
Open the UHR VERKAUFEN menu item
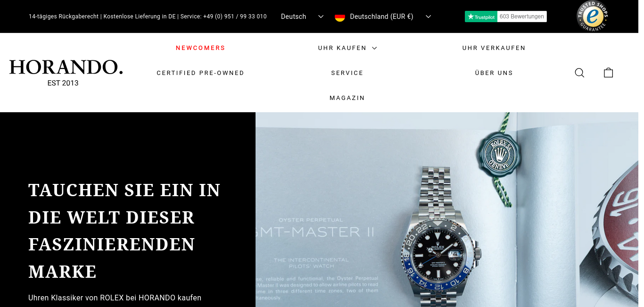tap(494, 48)
